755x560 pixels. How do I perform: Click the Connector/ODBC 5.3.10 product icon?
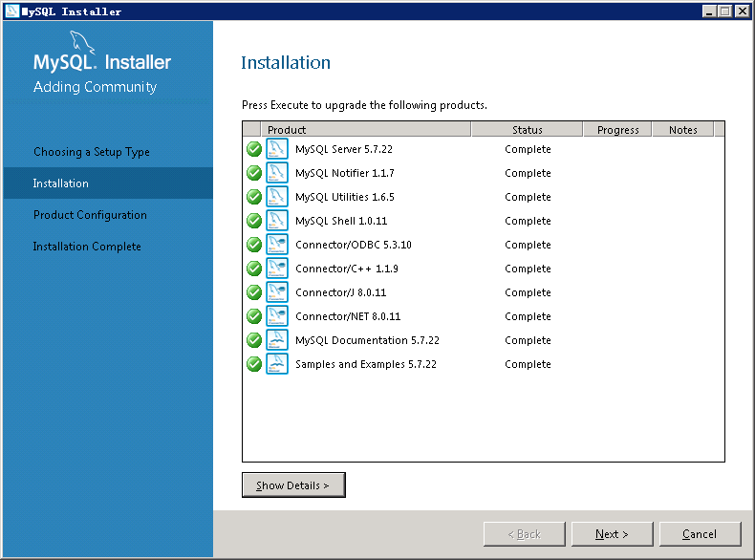[x=277, y=245]
